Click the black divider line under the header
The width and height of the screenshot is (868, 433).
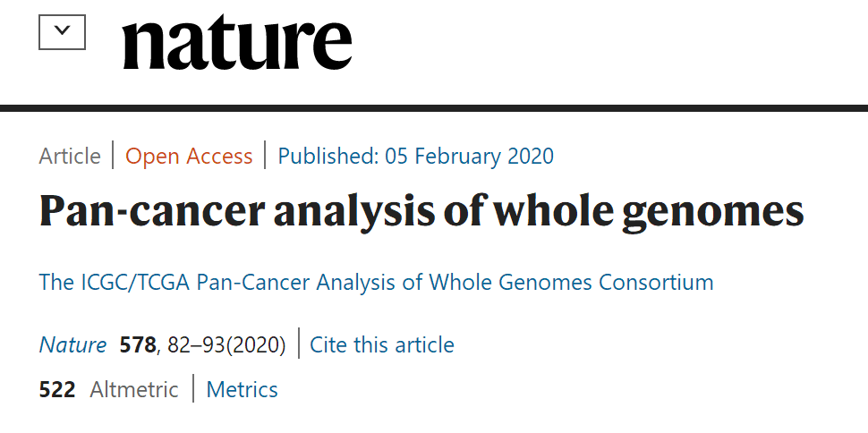(x=434, y=108)
